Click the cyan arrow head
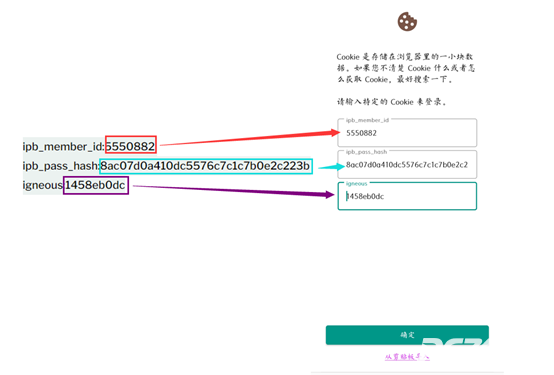 pos(340,166)
